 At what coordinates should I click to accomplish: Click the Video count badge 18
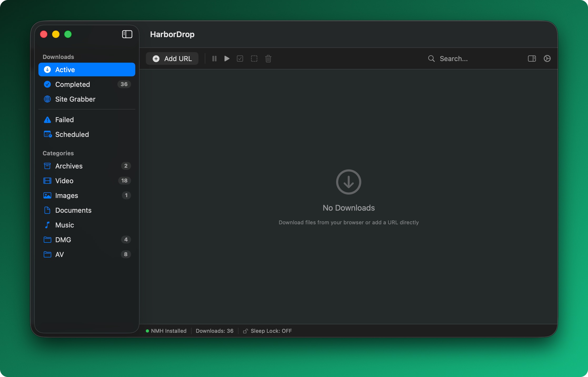(124, 181)
